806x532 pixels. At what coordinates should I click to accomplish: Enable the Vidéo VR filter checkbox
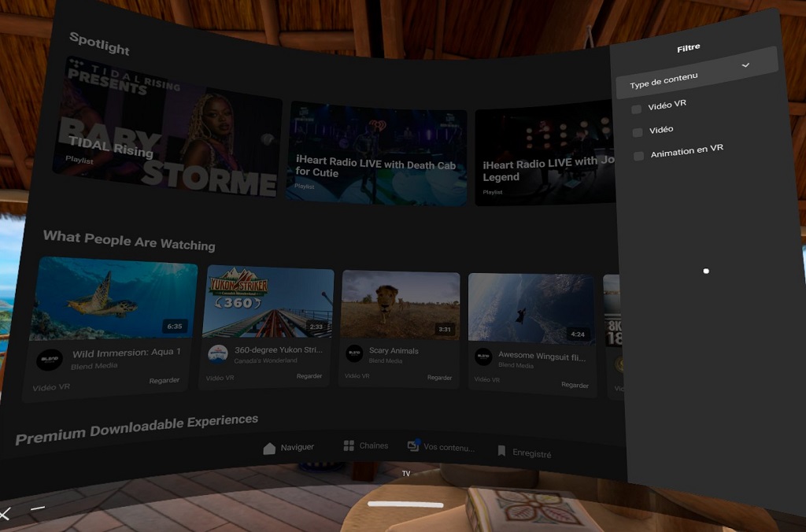(x=637, y=109)
